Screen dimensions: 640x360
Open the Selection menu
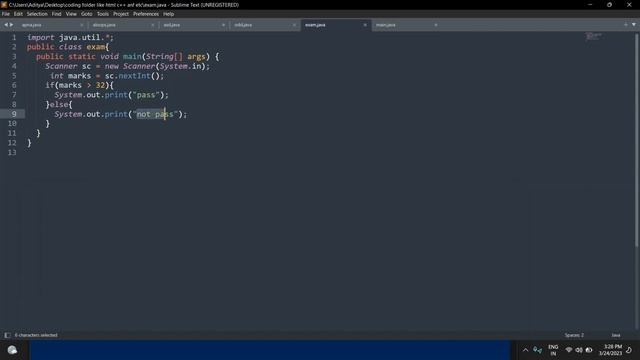coord(37,14)
